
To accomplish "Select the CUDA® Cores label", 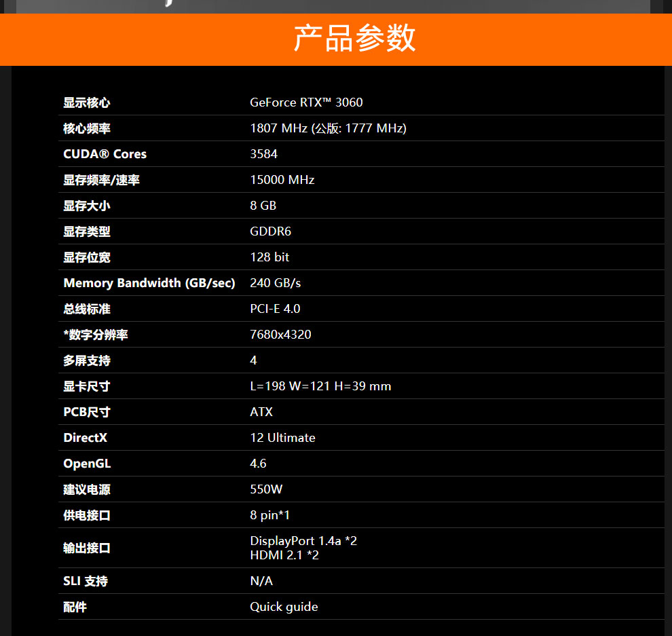I will 105,154.
